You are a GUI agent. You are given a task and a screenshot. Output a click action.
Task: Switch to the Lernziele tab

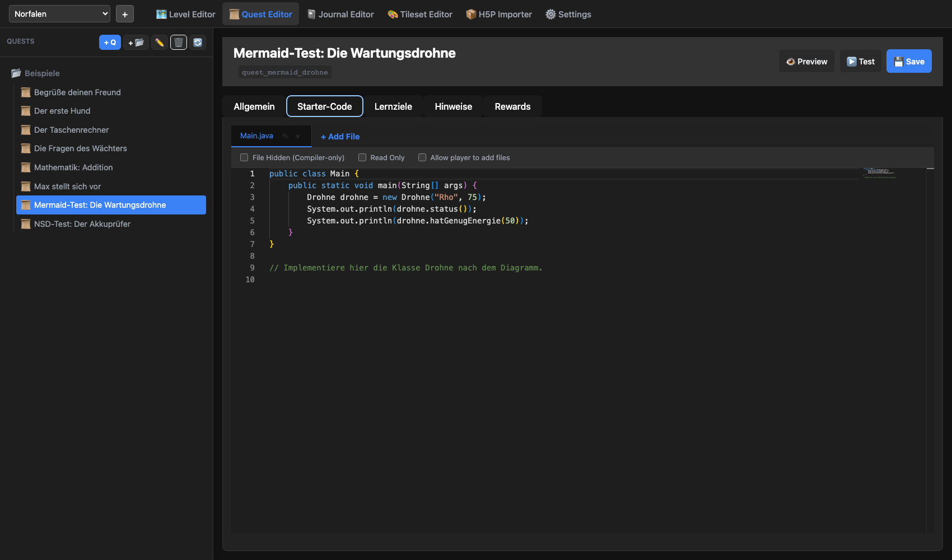(393, 106)
